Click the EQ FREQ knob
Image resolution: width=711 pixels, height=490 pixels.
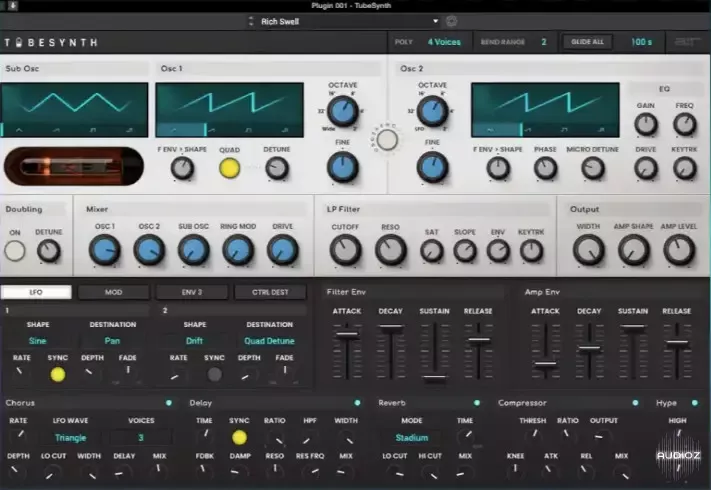[684, 125]
